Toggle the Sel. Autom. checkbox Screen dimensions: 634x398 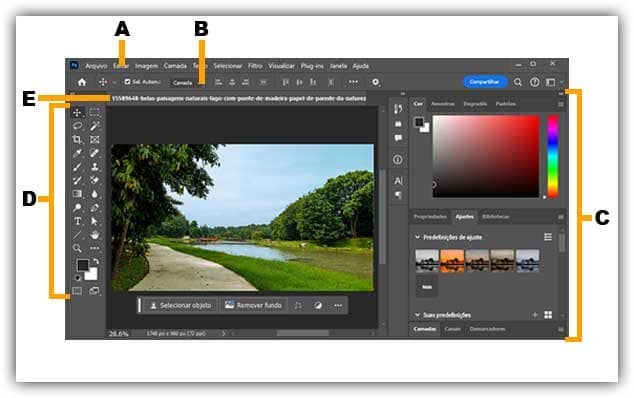point(127,82)
